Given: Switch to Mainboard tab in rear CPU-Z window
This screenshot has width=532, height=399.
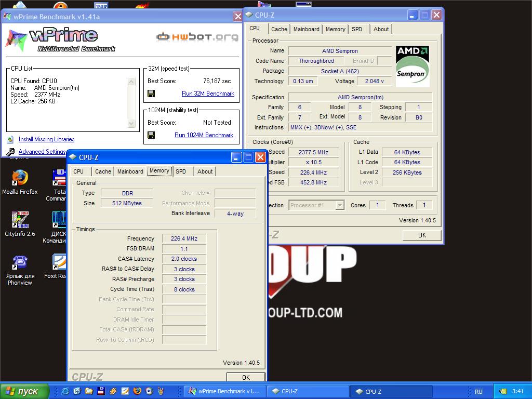Looking at the screenshot, I should (307, 29).
